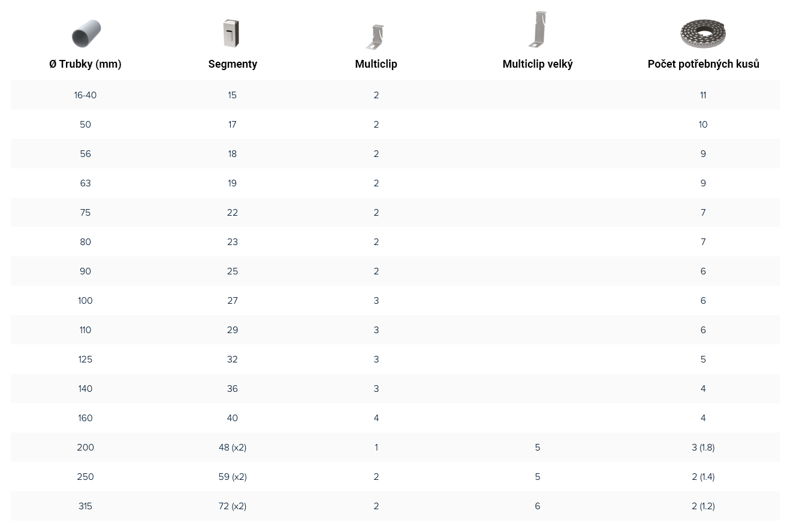Select the Ø Trubky (mm) column header
The height and width of the screenshot is (532, 790).
click(x=85, y=64)
